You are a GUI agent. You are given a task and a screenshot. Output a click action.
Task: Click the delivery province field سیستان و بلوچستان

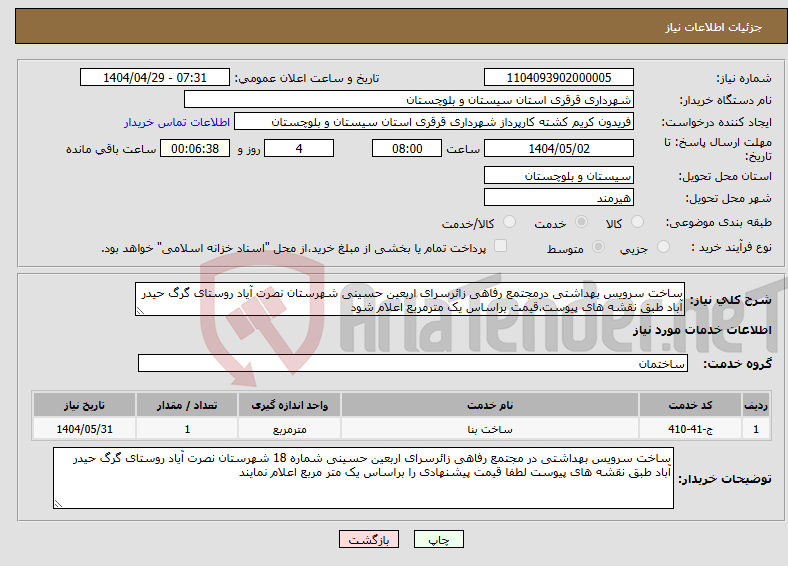click(559, 175)
